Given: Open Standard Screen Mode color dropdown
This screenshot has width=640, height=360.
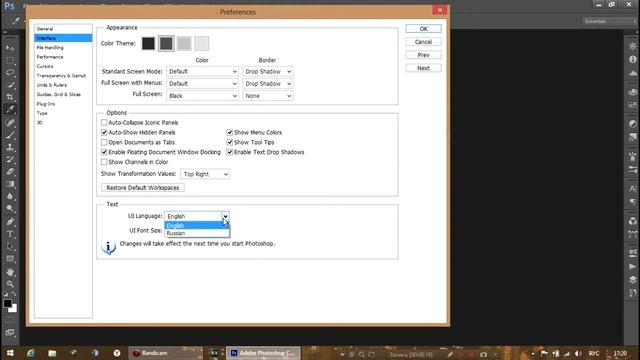Looking at the screenshot, I should (x=202, y=71).
